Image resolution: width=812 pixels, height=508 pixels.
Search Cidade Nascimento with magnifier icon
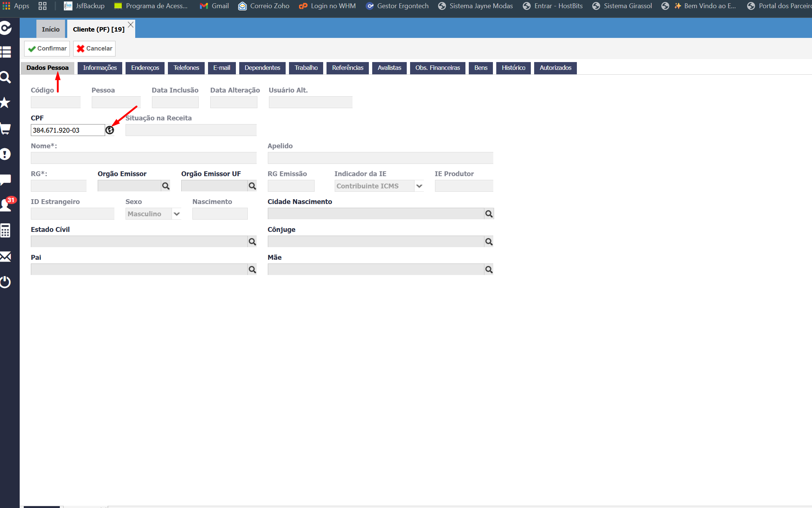(489, 214)
